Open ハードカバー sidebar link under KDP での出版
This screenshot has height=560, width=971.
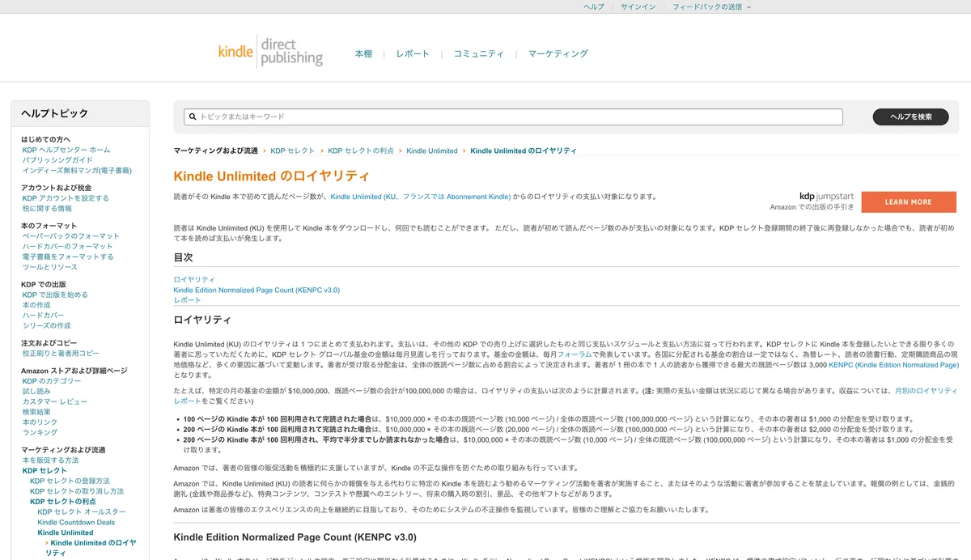[x=43, y=316]
